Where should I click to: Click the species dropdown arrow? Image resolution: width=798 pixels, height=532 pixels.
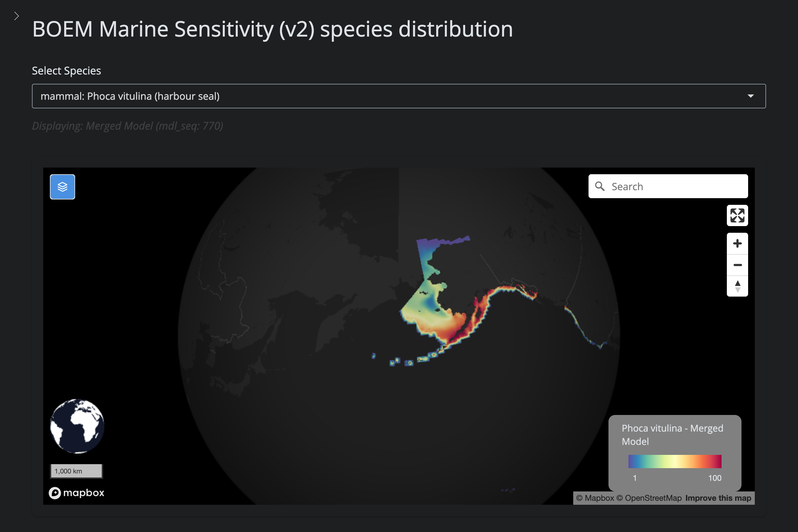click(750, 96)
